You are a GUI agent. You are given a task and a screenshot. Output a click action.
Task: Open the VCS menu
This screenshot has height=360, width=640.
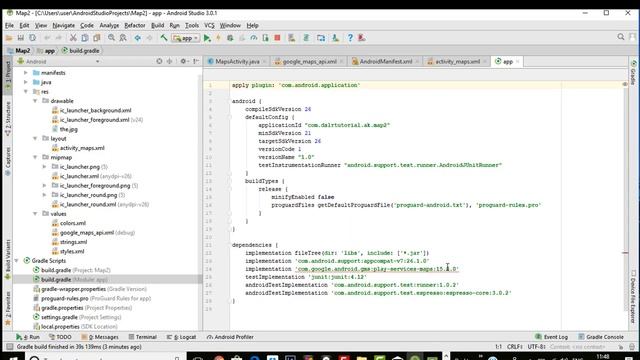coord(209,25)
